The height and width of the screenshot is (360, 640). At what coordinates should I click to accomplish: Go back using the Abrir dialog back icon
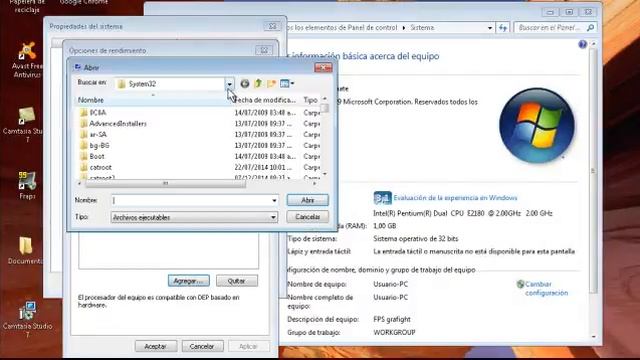point(244,84)
